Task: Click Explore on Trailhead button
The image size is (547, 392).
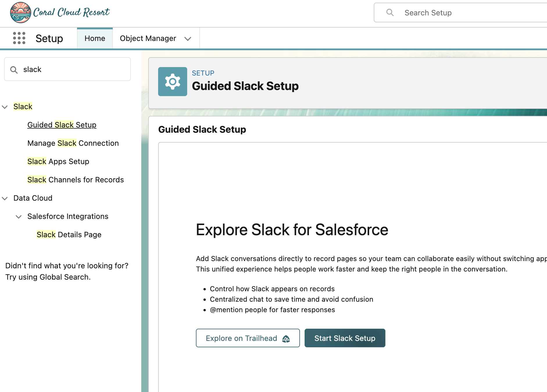Action: [248, 338]
